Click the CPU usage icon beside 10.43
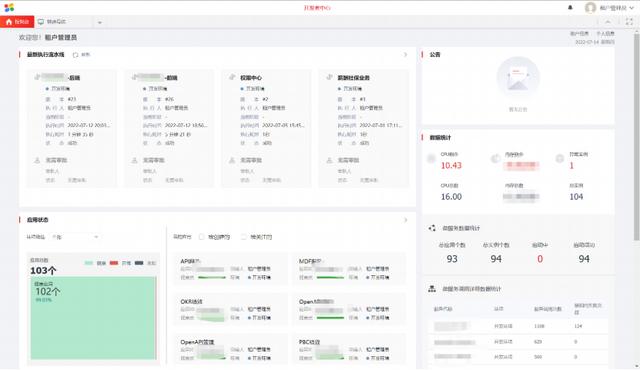The image size is (640, 370). pos(431,159)
